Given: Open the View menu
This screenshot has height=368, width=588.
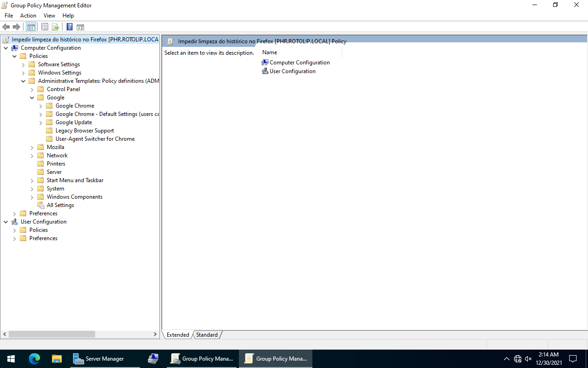Looking at the screenshot, I should 49,16.
